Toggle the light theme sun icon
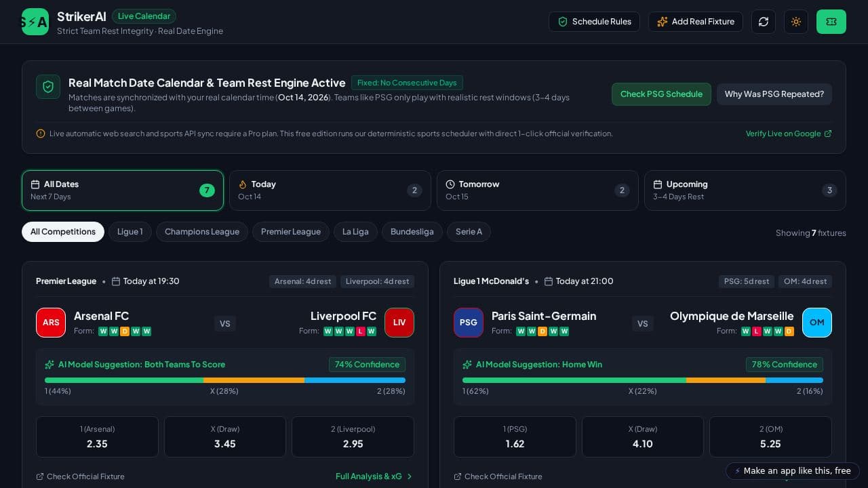 [x=796, y=22]
